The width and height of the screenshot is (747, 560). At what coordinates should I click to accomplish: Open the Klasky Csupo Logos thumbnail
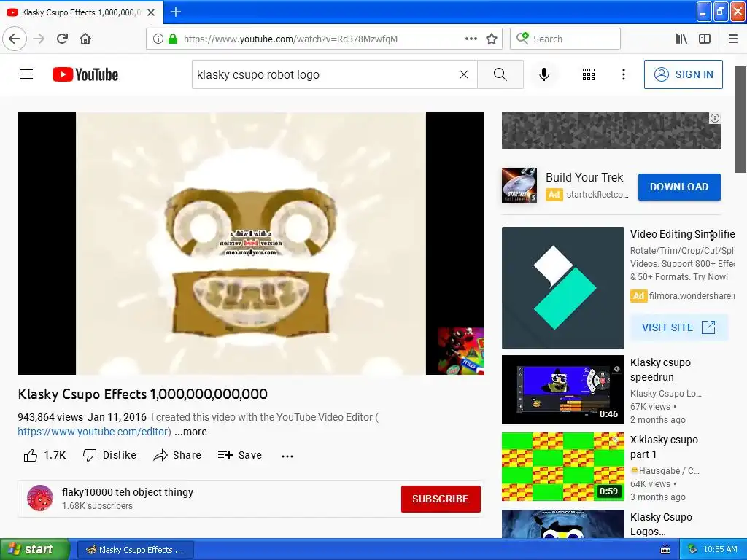562,524
